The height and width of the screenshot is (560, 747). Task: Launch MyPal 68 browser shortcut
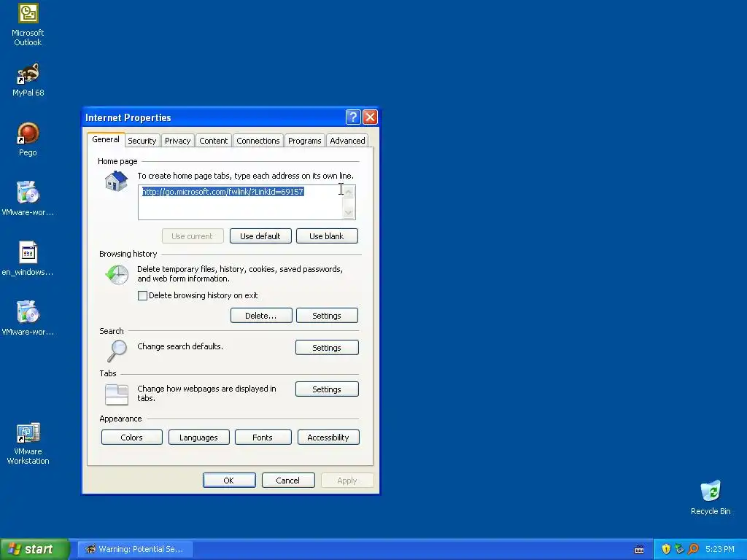(x=28, y=80)
